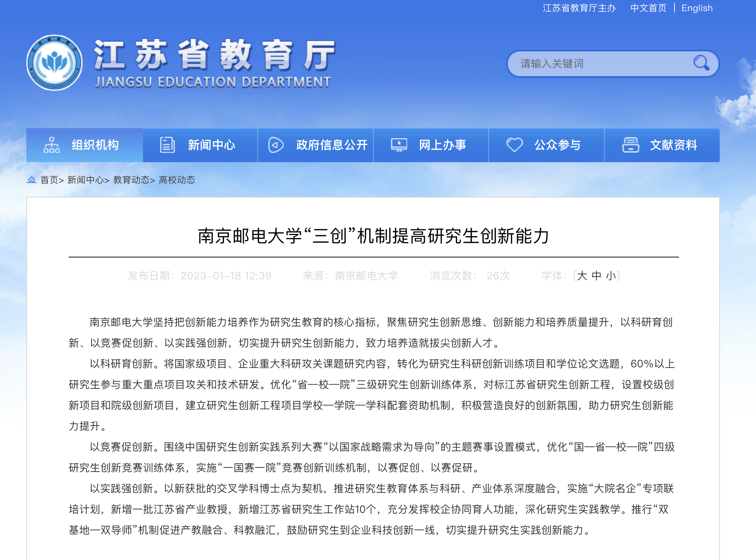Viewport: 756px width, 560px height.
Task: Click the document icon beside 新闻中心
Action: [x=167, y=145]
